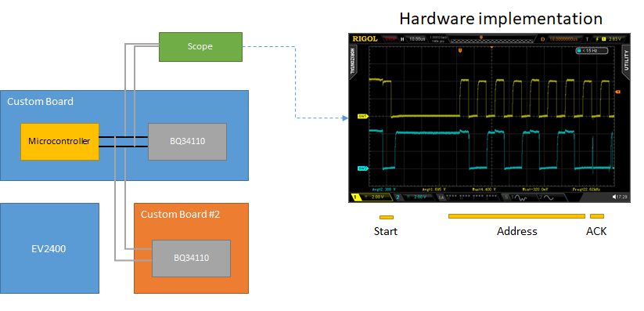Click the 2.83V trigger level readout
The image size is (644, 311).
click(x=615, y=38)
